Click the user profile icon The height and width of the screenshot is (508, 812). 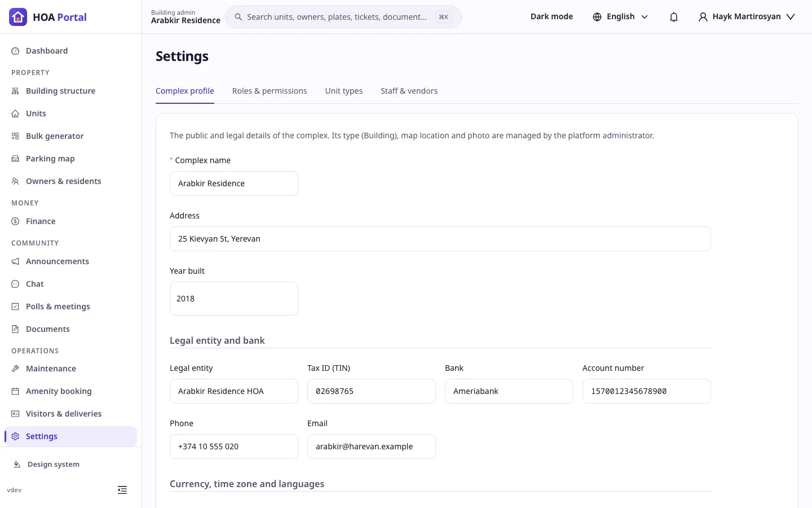tap(703, 17)
